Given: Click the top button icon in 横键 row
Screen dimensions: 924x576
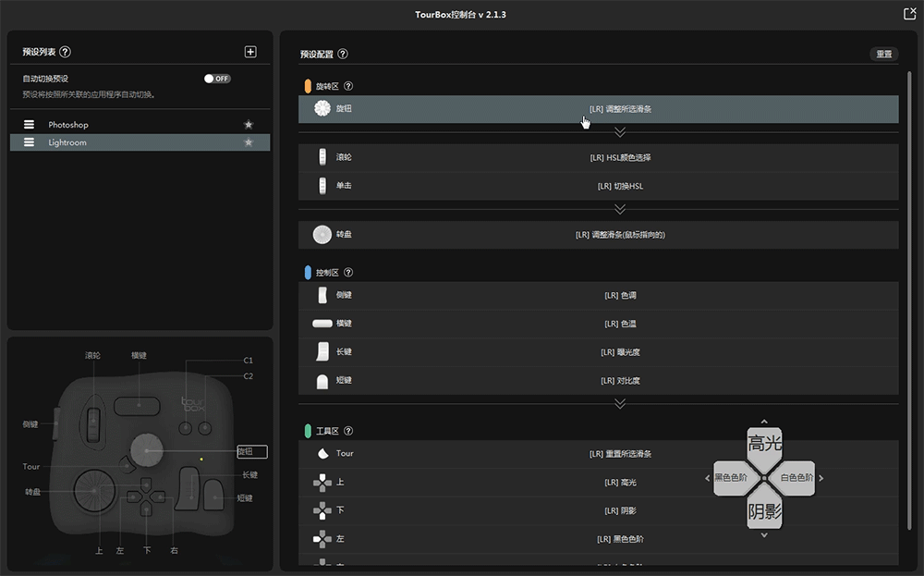Looking at the screenshot, I should [322, 323].
